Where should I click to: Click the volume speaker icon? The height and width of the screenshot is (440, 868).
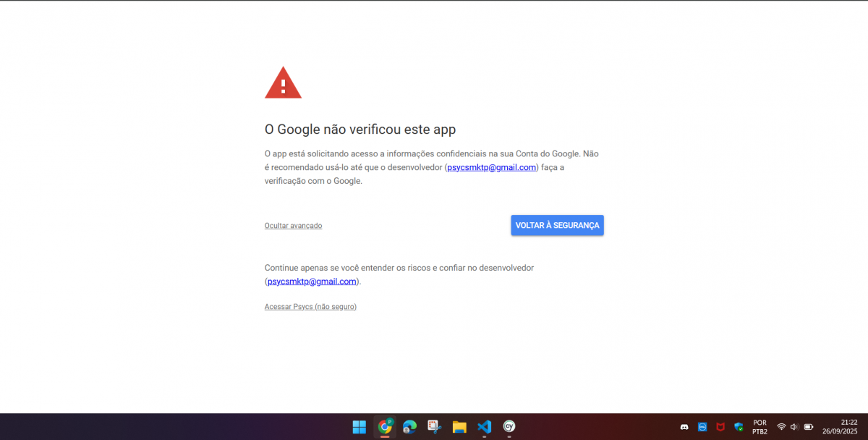(794, 427)
